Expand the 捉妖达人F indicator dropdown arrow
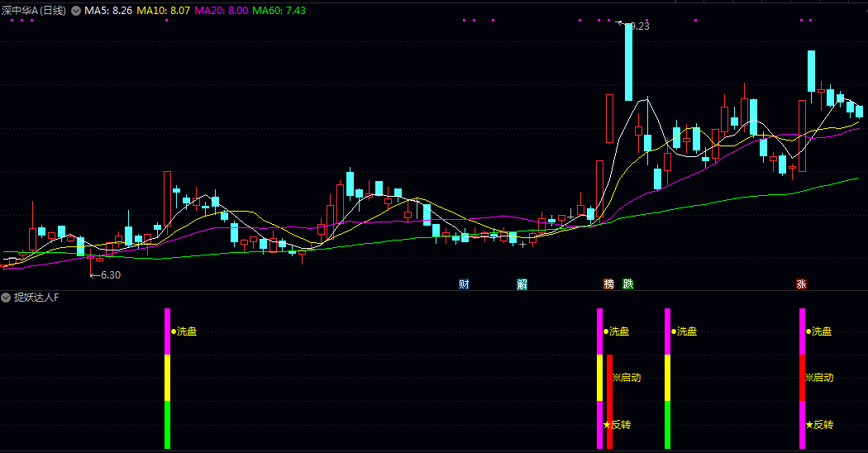Screen dimensions: 868x453 tap(7, 298)
